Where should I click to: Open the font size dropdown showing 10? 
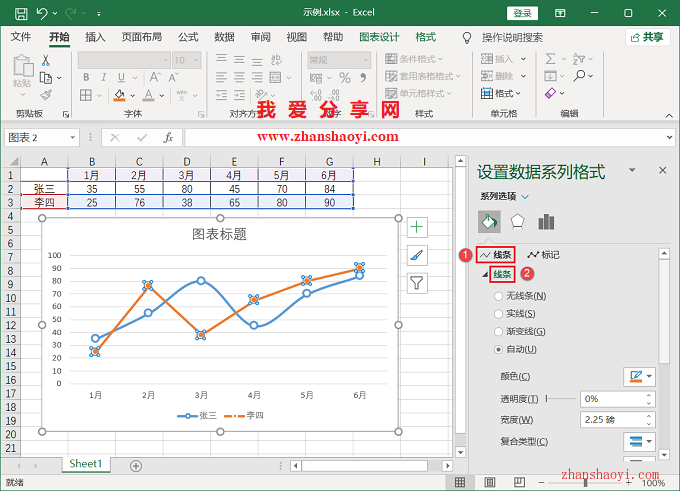point(196,60)
